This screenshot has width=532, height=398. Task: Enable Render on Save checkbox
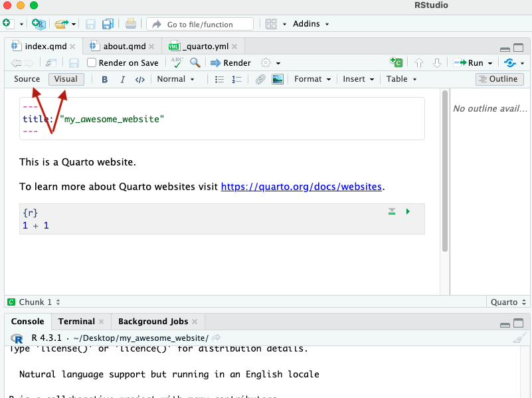coord(92,62)
